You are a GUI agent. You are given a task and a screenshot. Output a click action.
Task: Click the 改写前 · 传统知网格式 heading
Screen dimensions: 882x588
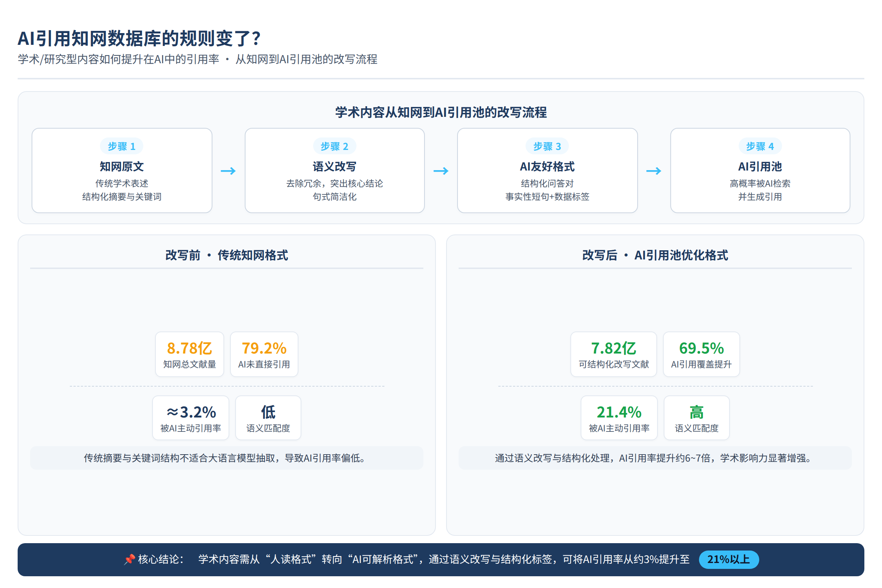click(226, 255)
